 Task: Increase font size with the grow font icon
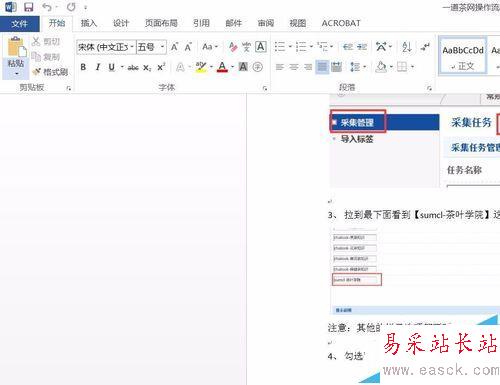pos(174,47)
